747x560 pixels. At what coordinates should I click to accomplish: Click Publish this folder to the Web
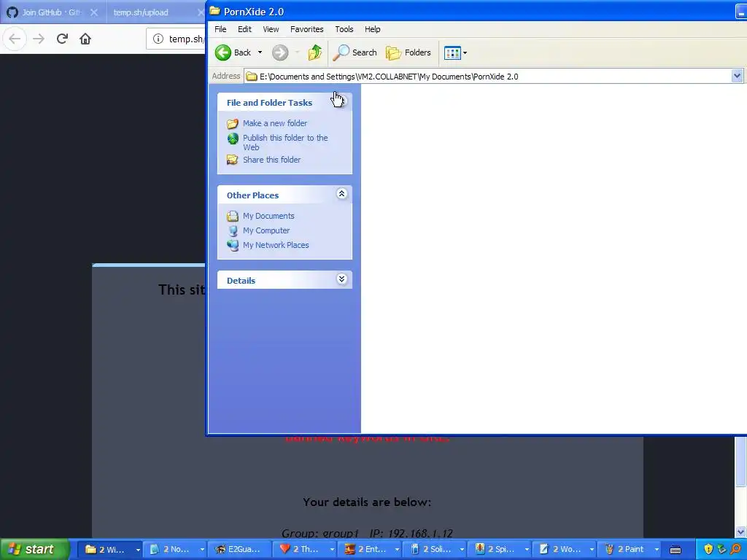(x=285, y=142)
